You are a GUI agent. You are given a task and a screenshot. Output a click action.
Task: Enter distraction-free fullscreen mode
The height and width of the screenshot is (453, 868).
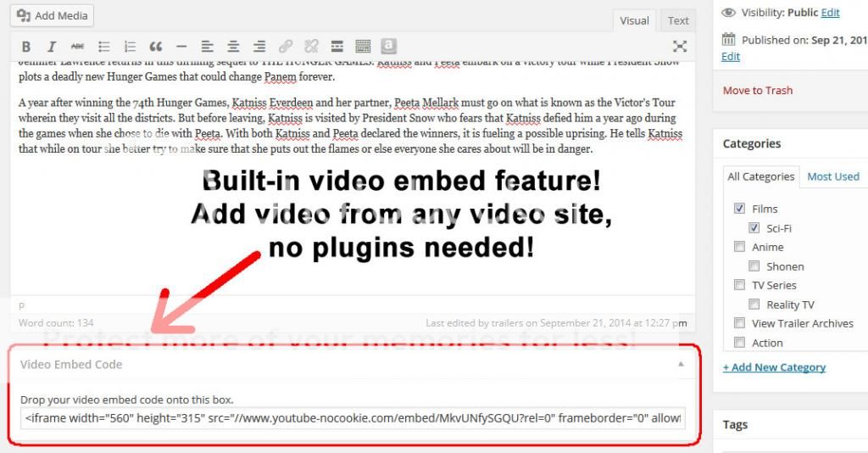click(680, 47)
